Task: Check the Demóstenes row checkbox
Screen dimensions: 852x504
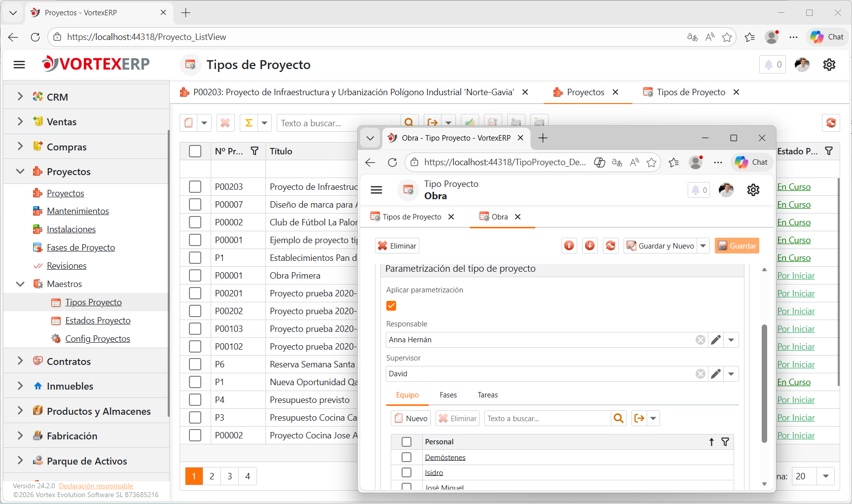Action: 407,457
